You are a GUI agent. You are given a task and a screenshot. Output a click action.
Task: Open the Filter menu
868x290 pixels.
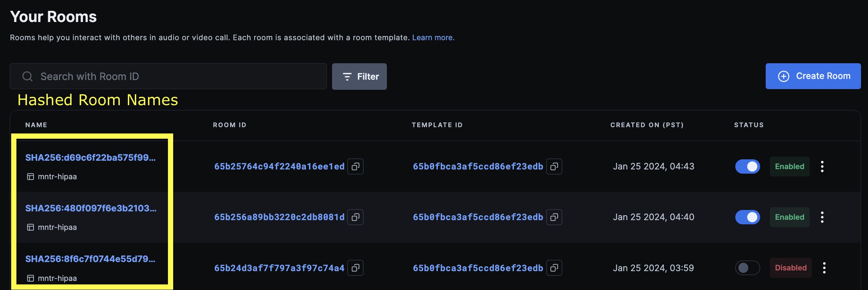click(x=359, y=77)
